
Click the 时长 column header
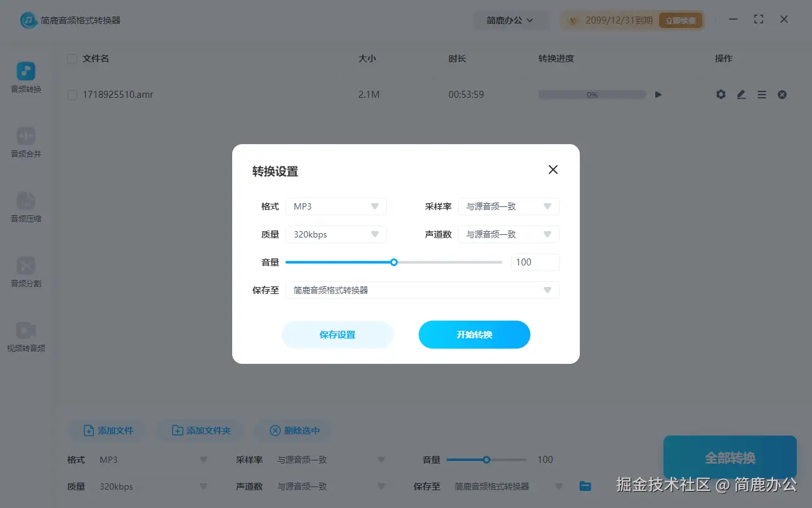pos(457,58)
